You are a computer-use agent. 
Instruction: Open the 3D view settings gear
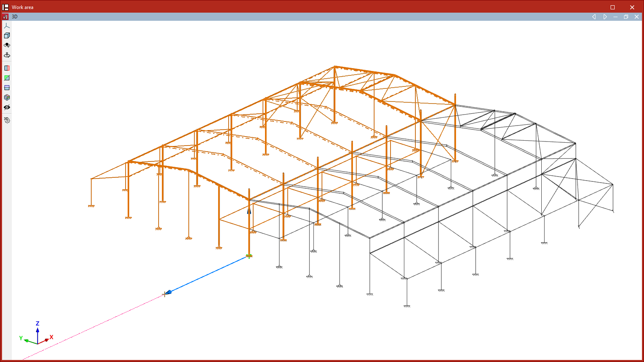[x=7, y=120]
